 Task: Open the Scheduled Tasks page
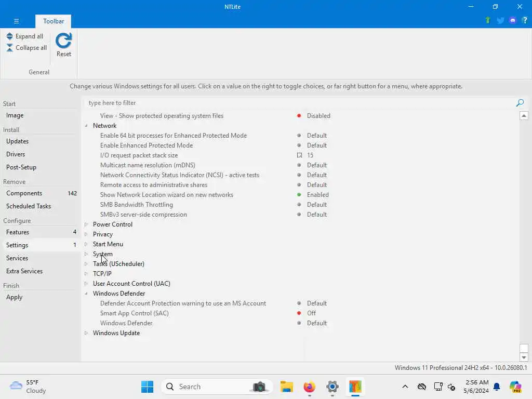point(29,206)
